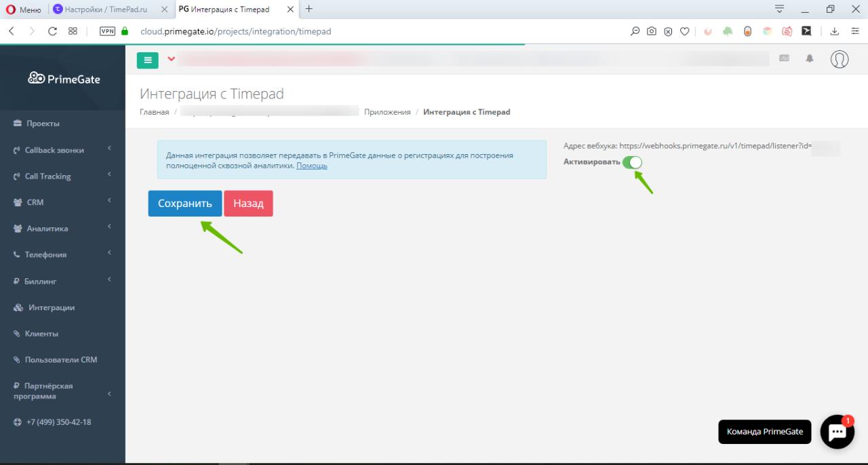Toggle the Активировать switch
The image size is (868, 465).
[632, 162]
